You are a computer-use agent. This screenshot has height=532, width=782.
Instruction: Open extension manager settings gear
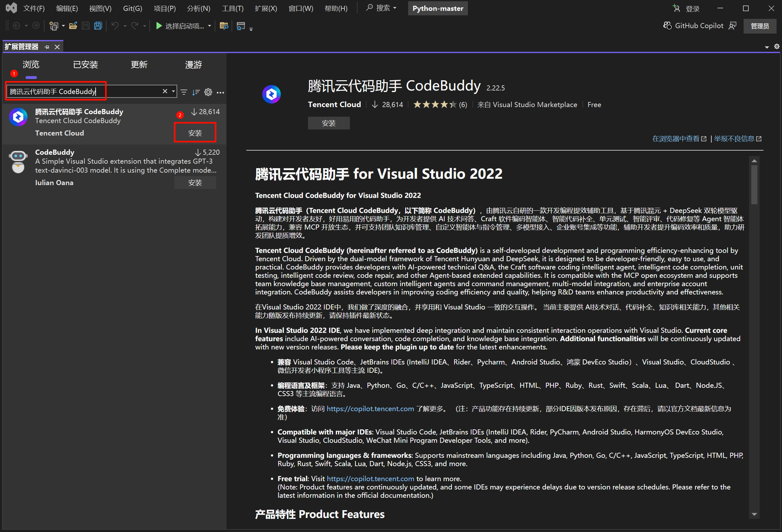[208, 92]
